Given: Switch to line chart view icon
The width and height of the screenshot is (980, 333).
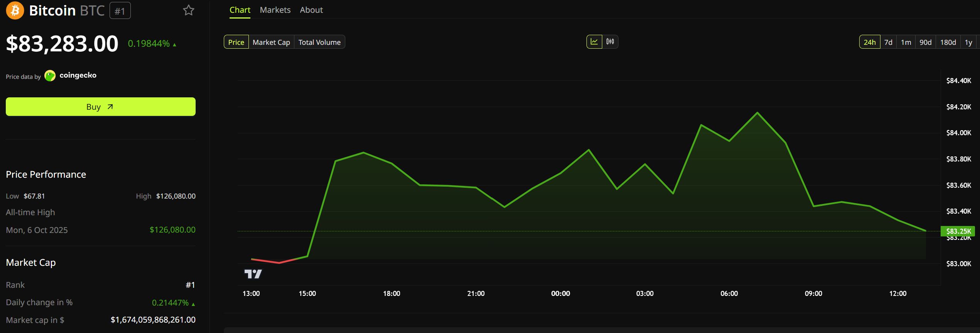Looking at the screenshot, I should pos(594,42).
